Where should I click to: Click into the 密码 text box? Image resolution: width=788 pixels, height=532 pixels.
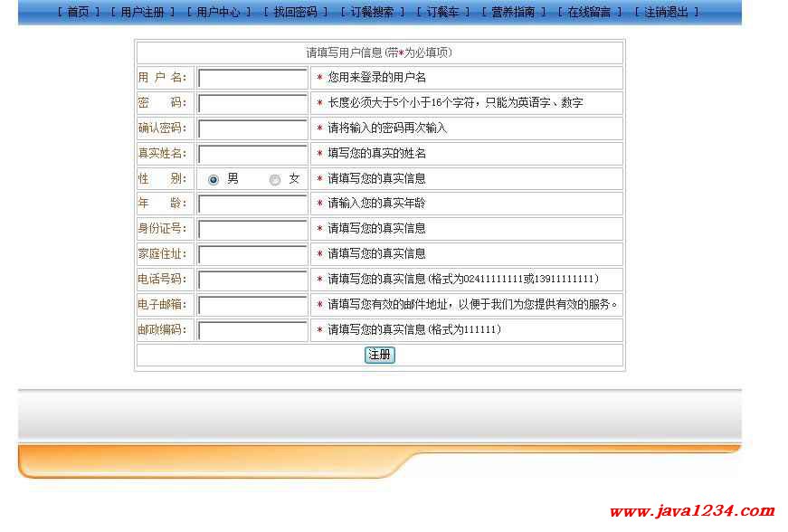(x=252, y=104)
